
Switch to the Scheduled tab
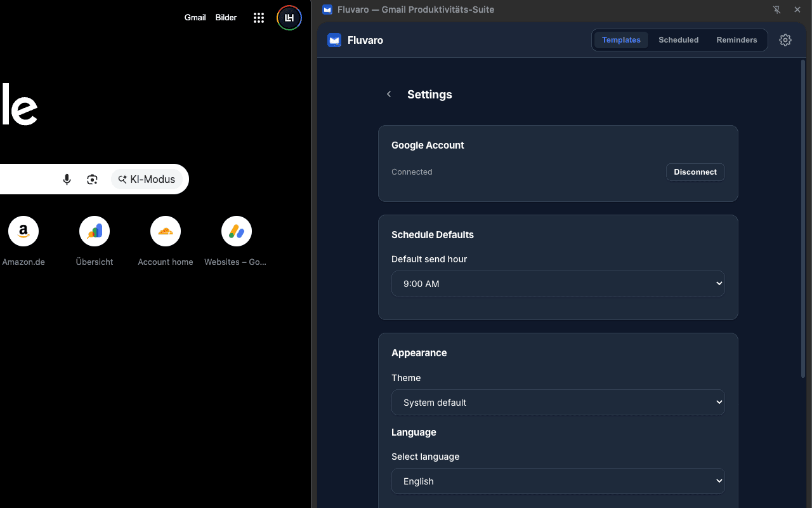point(678,40)
